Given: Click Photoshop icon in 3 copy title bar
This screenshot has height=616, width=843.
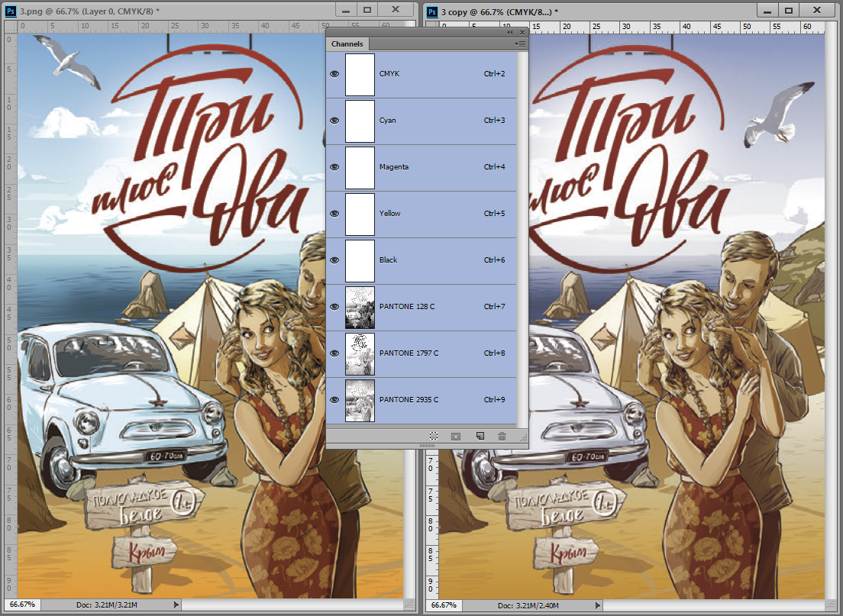Looking at the screenshot, I should click(431, 11).
